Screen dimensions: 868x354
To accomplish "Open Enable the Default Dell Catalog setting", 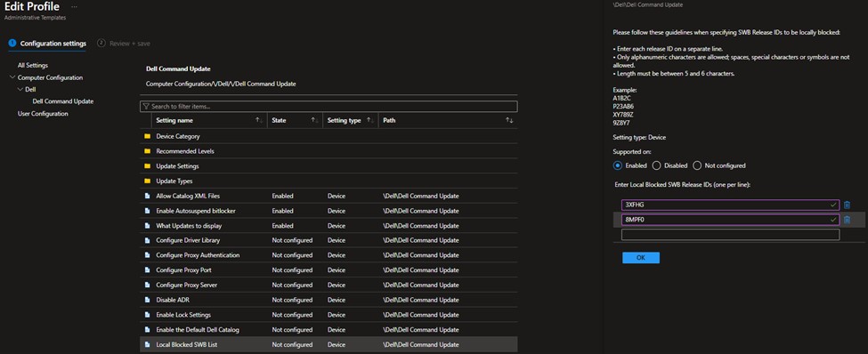I will 198,330.
